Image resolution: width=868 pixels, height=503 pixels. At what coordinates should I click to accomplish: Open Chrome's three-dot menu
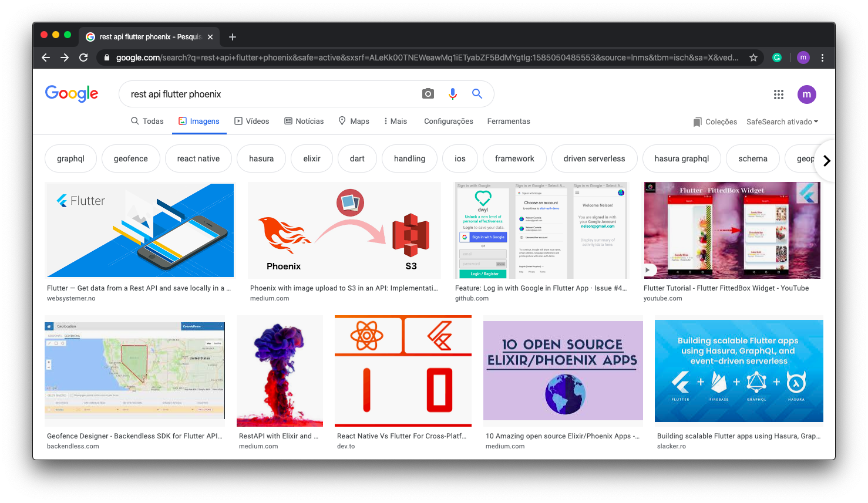[x=822, y=58]
